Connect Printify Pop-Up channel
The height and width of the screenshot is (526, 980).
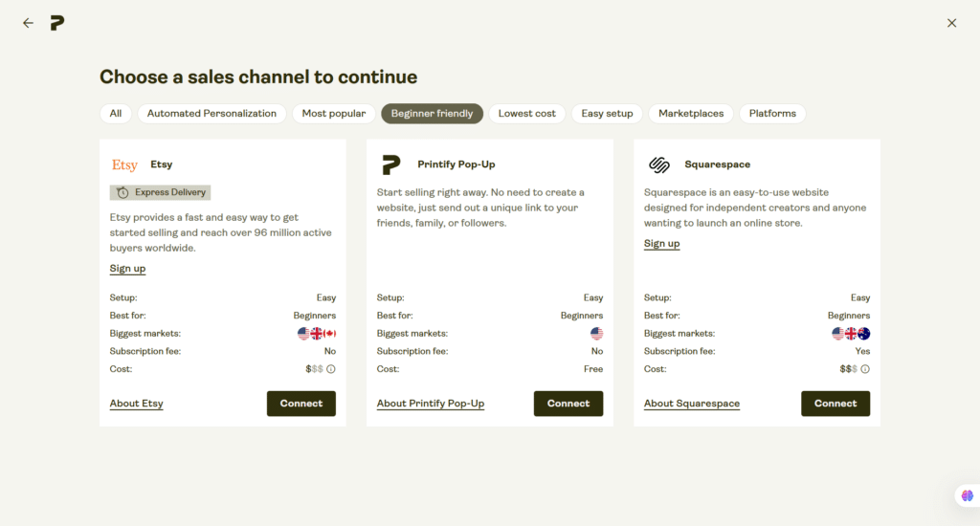[x=568, y=404]
